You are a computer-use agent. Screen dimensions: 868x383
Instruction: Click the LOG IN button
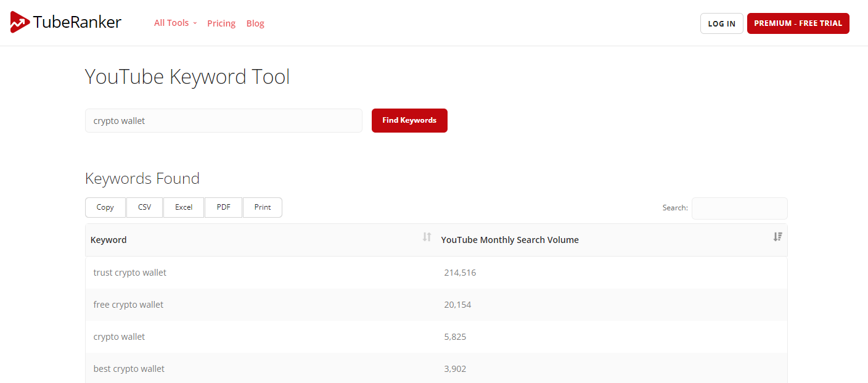tap(721, 23)
